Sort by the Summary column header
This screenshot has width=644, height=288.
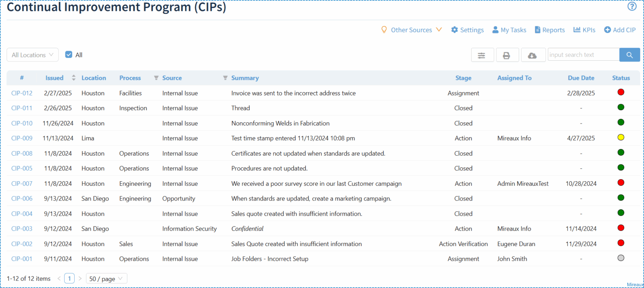pyautogui.click(x=245, y=78)
